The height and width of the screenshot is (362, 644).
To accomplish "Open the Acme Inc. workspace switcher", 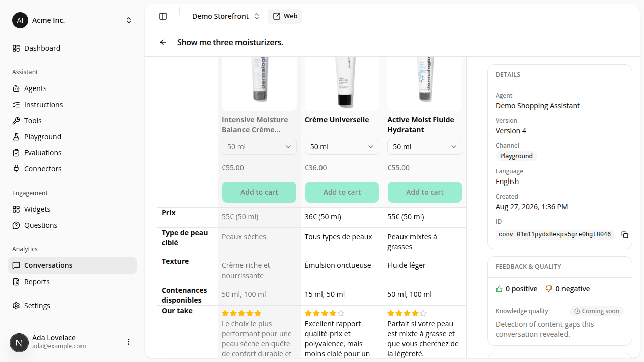I will click(72, 20).
